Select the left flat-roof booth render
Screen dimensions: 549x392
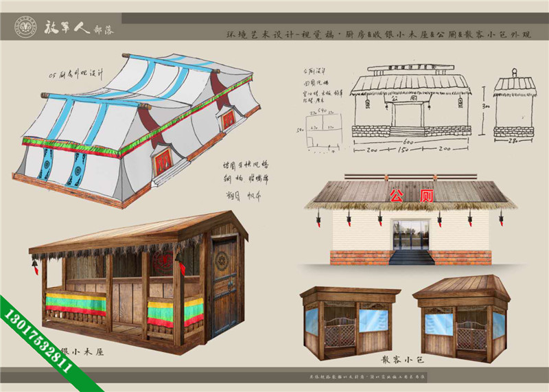pos(350,323)
